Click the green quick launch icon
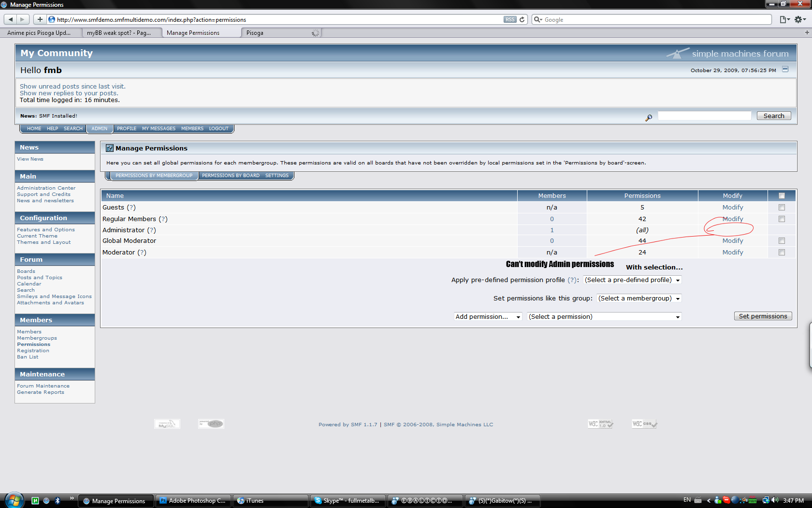Screen dimensions: 812x508 pos(35,501)
